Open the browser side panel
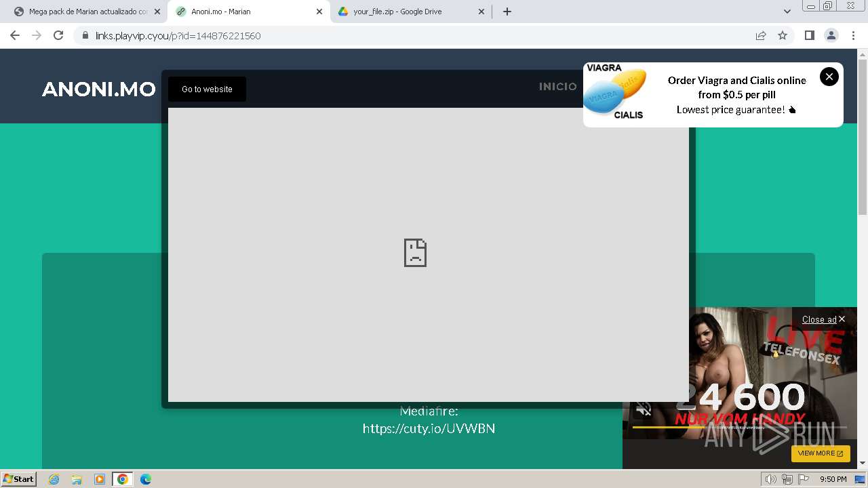This screenshot has height=488, width=868. [809, 35]
